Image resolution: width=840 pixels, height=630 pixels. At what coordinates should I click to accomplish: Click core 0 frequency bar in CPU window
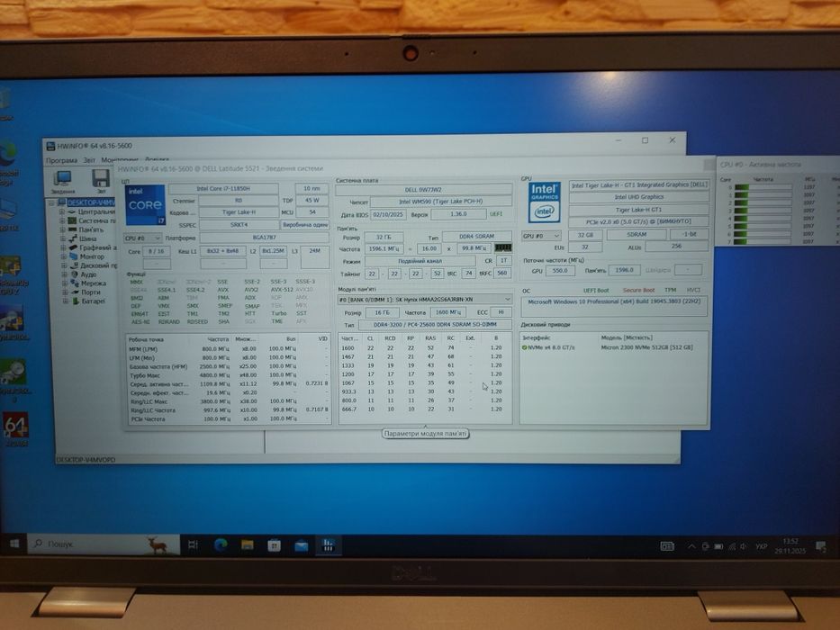763,187
